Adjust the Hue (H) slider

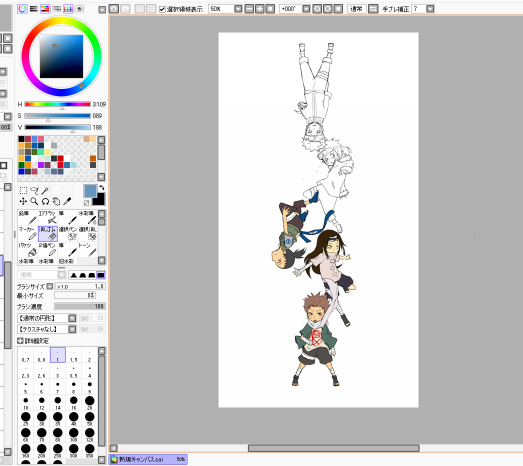[58, 104]
